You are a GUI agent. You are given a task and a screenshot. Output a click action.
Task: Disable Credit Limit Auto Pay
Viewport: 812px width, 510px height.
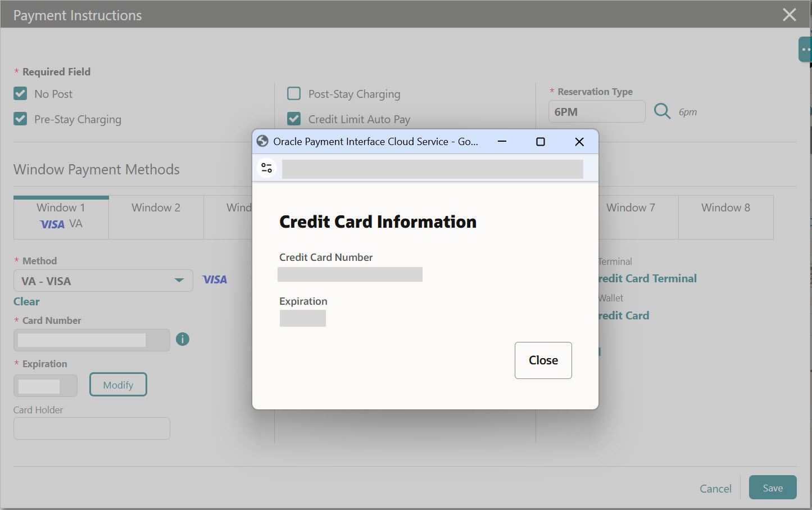293,119
